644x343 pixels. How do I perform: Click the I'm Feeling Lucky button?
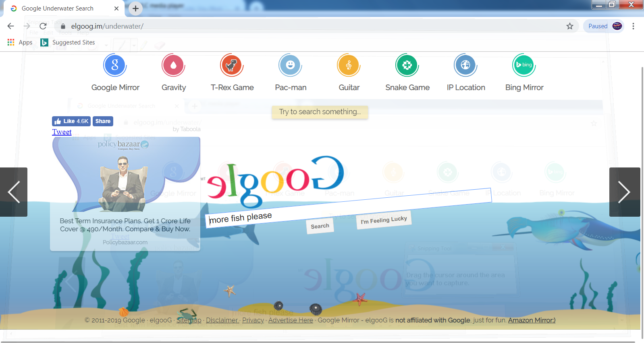point(384,220)
